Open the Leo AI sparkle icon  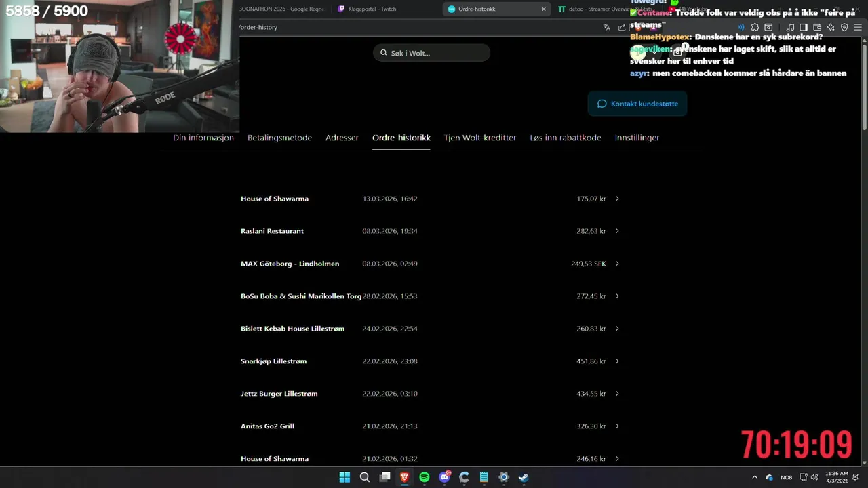pyautogui.click(x=831, y=27)
